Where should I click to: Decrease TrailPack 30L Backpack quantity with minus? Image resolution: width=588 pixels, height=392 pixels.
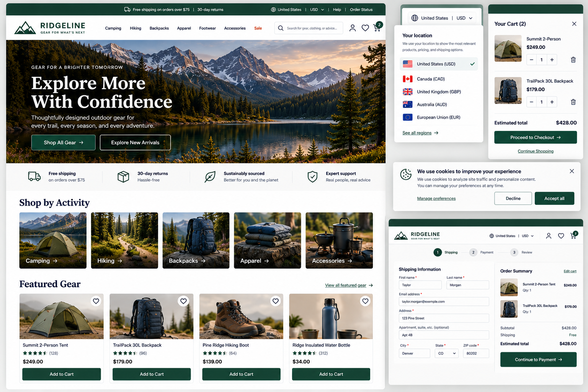(x=531, y=102)
